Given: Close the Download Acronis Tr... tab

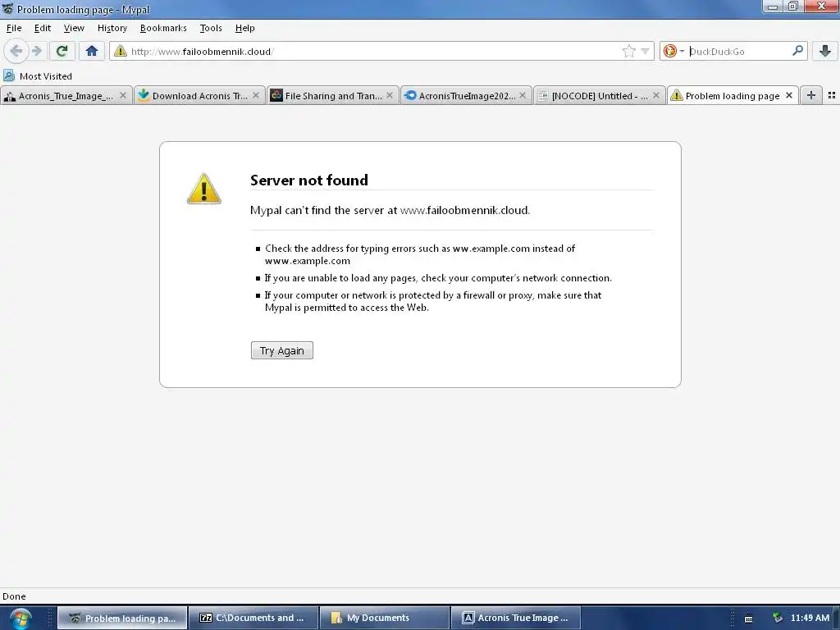Looking at the screenshot, I should pyautogui.click(x=256, y=95).
